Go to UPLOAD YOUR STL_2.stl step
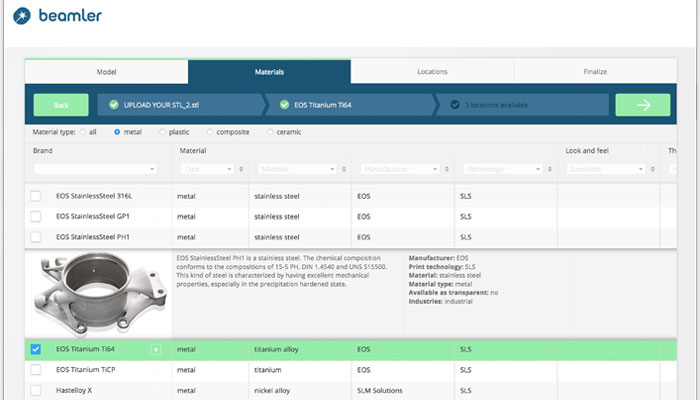Image resolution: width=700 pixels, height=400 pixels. [x=180, y=105]
